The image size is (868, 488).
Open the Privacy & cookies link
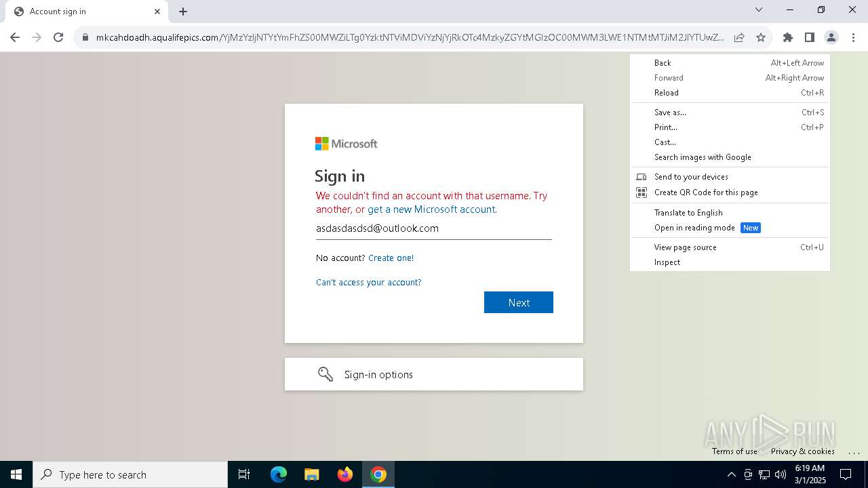(803, 451)
